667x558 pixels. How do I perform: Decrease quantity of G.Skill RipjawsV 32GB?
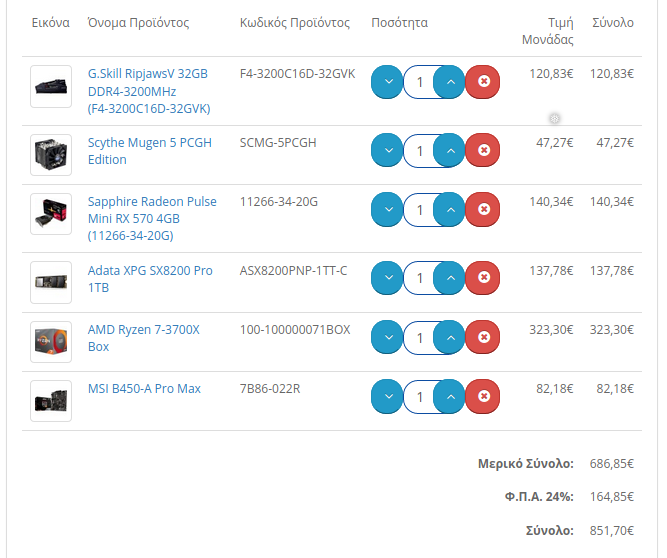pyautogui.click(x=387, y=82)
